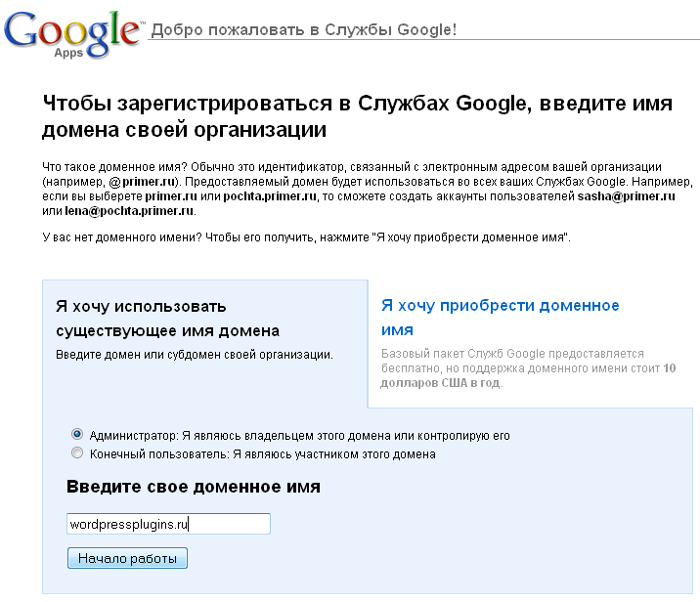Click the У вас нет доменного имени sentence
Image resolution: width=700 pixels, height=602 pixels.
tap(306, 238)
